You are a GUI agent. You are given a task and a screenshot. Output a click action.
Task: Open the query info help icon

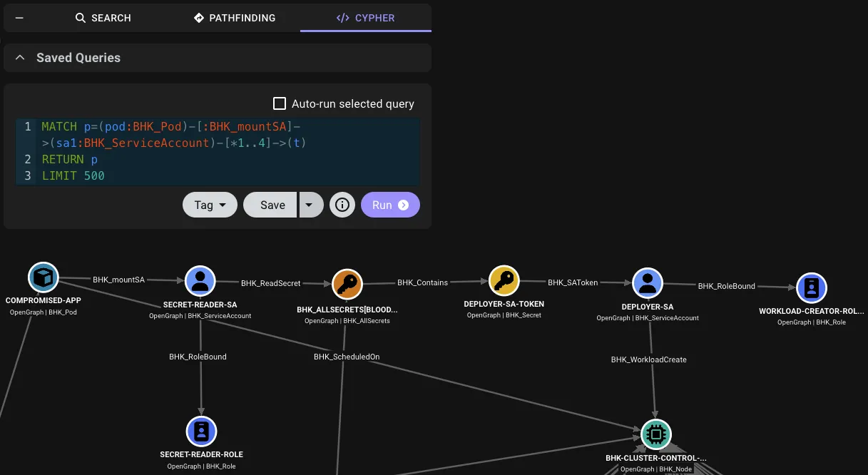(342, 205)
